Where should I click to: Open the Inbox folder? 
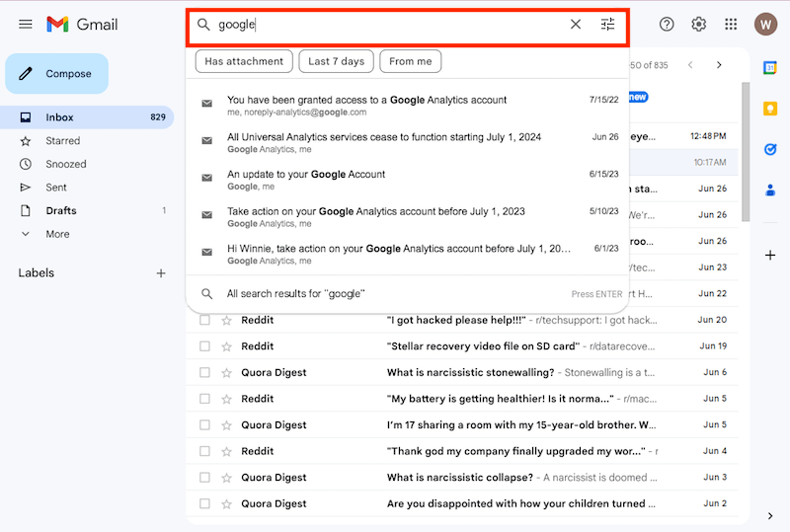[x=87, y=116]
